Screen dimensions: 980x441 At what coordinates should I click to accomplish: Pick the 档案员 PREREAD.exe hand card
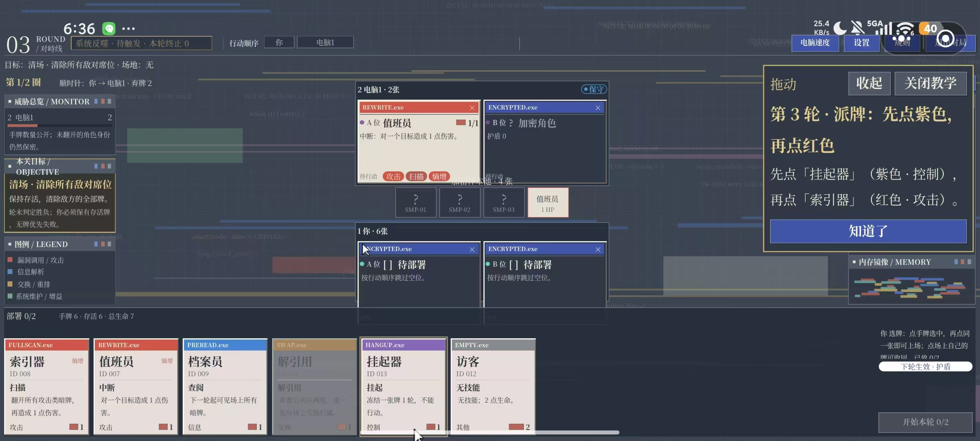coord(225,386)
